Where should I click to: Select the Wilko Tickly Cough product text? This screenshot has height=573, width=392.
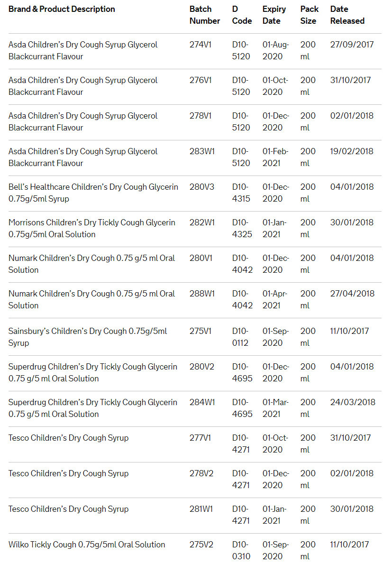point(87,545)
